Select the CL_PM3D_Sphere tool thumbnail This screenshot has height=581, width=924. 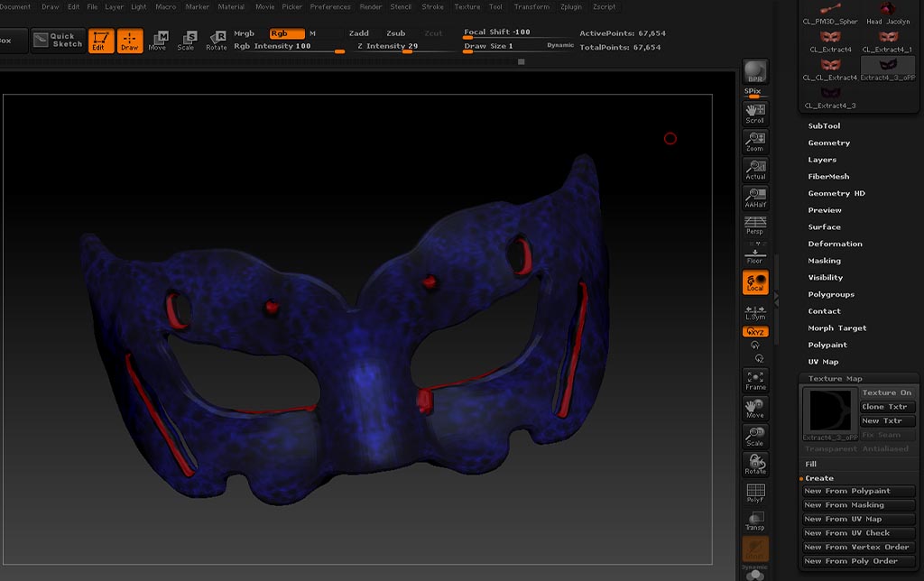click(x=830, y=13)
